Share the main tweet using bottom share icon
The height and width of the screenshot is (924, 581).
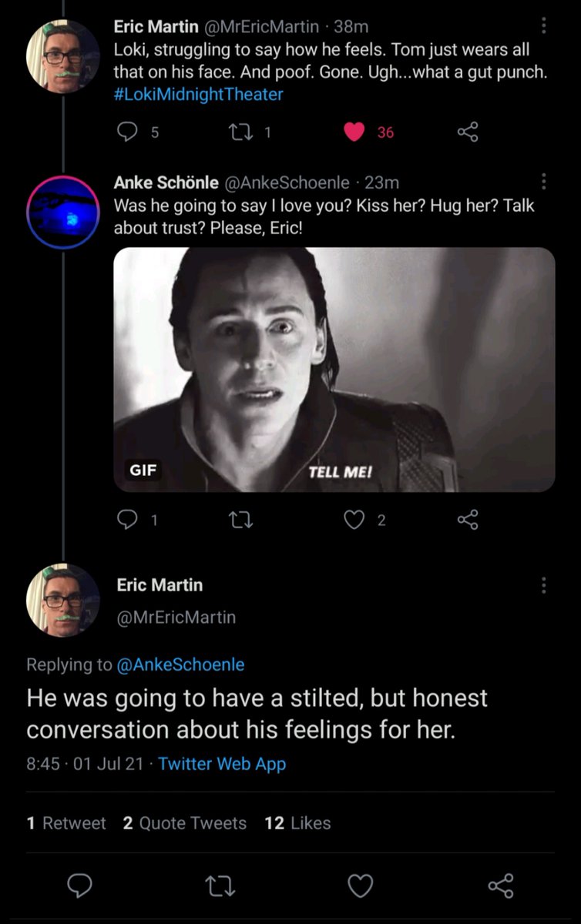tap(501, 886)
